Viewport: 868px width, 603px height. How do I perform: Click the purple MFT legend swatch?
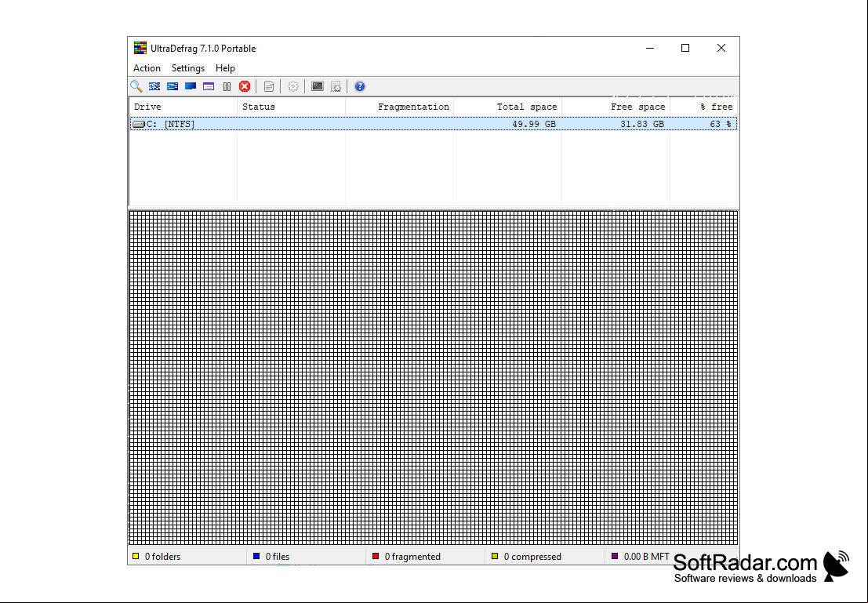pyautogui.click(x=615, y=556)
